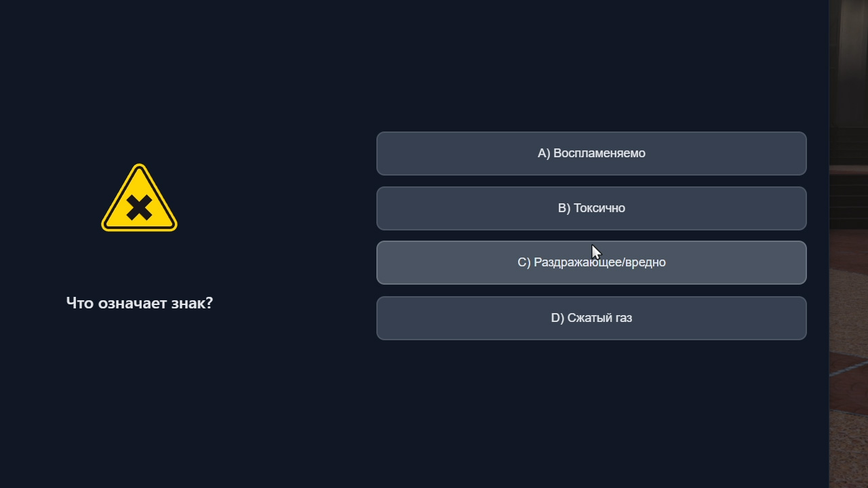The height and width of the screenshot is (488, 868).
Task: Answer that the sign means compressed gas
Action: click(x=591, y=318)
